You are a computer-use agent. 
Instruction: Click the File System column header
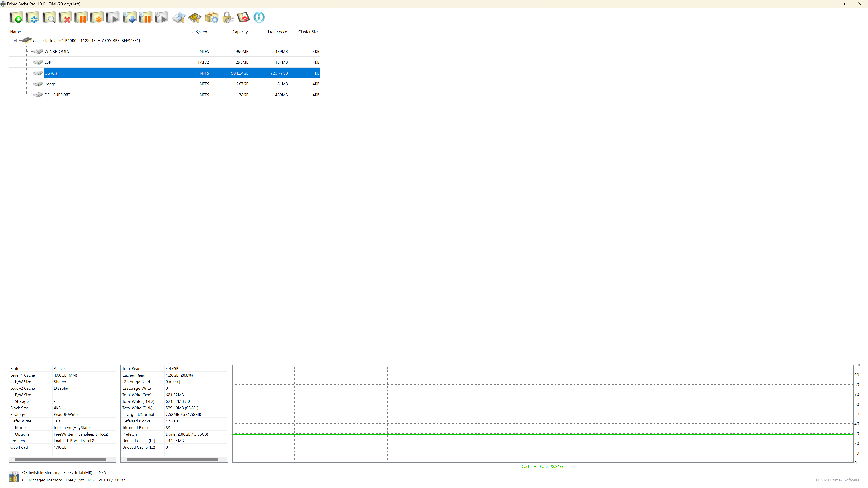click(194, 32)
